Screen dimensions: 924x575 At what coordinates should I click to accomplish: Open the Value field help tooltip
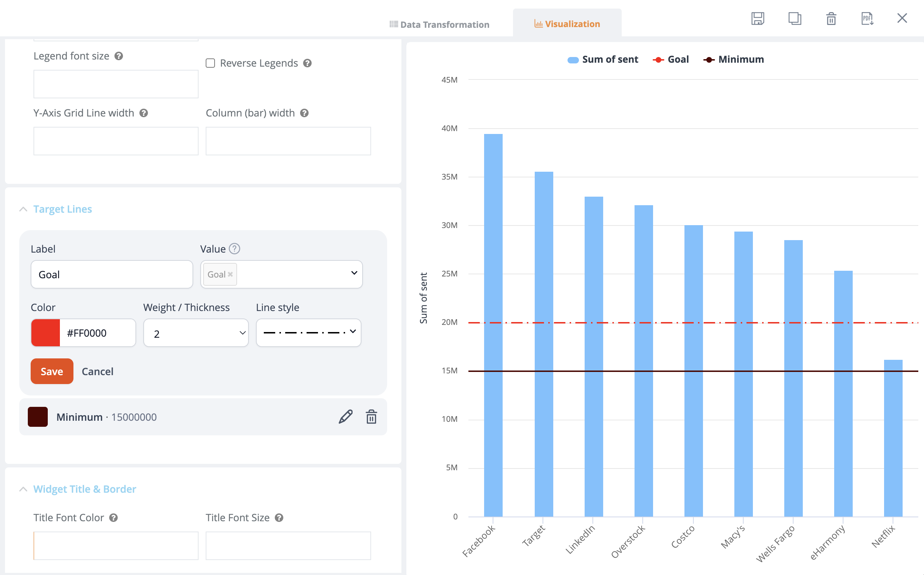tap(235, 249)
